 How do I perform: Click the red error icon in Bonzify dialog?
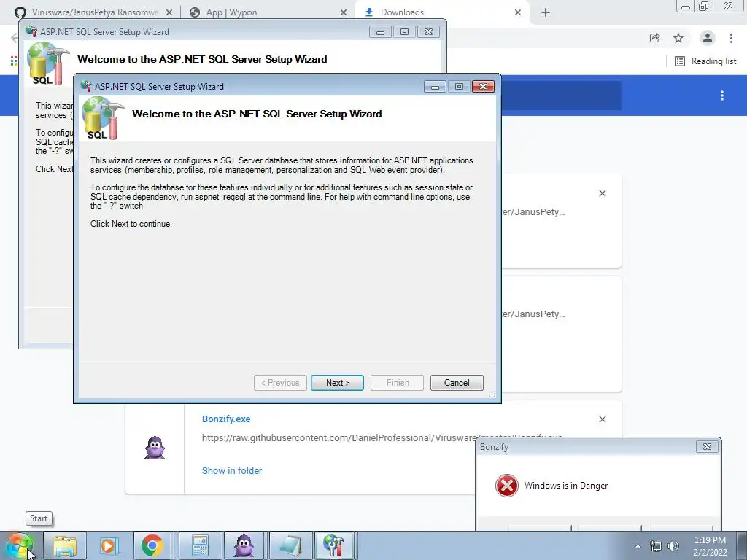click(x=506, y=486)
